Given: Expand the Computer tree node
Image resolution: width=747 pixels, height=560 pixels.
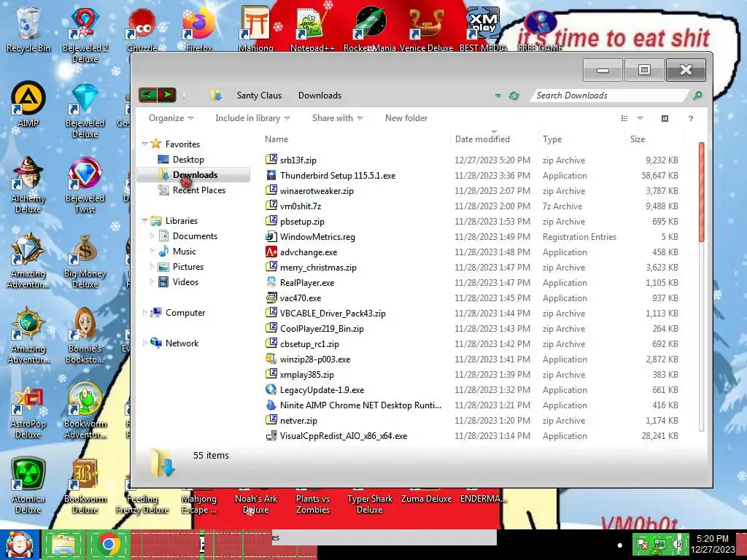Looking at the screenshot, I should (x=144, y=313).
